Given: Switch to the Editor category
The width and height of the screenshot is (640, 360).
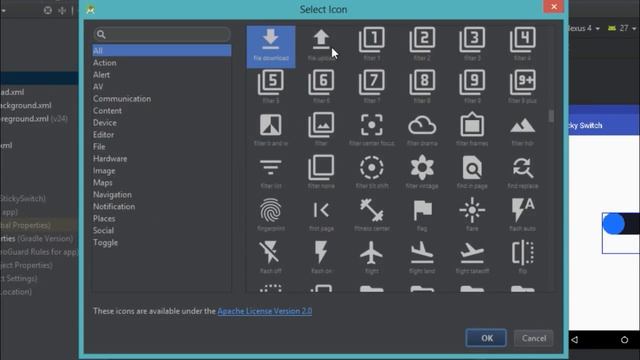Looking at the screenshot, I should pos(103,135).
